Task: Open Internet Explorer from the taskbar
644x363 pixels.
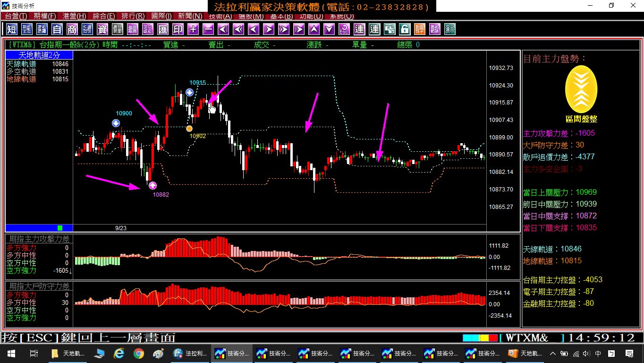Action: (119, 353)
